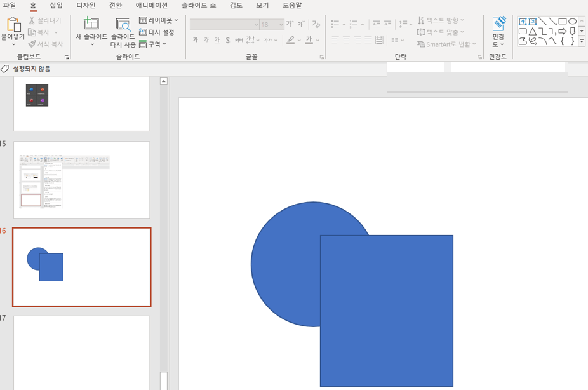Switch to 전환 transitions tab
This screenshot has height=390, width=588.
(x=116, y=5)
